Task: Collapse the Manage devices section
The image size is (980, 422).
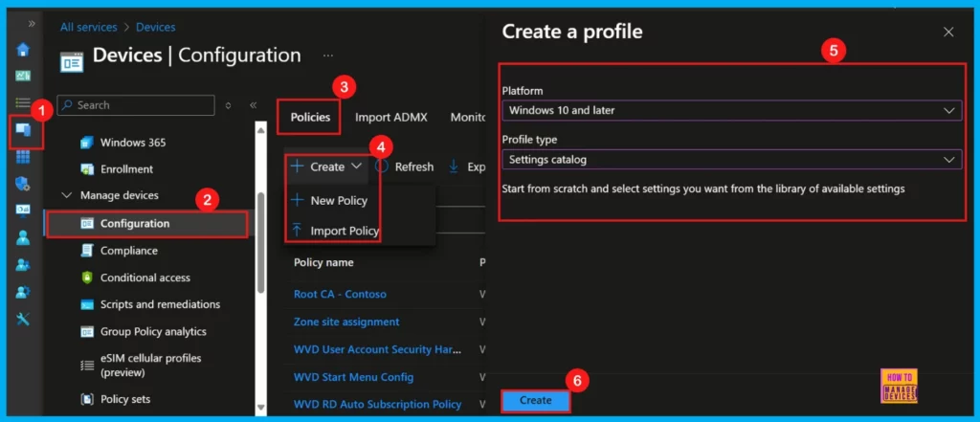Action: point(67,195)
